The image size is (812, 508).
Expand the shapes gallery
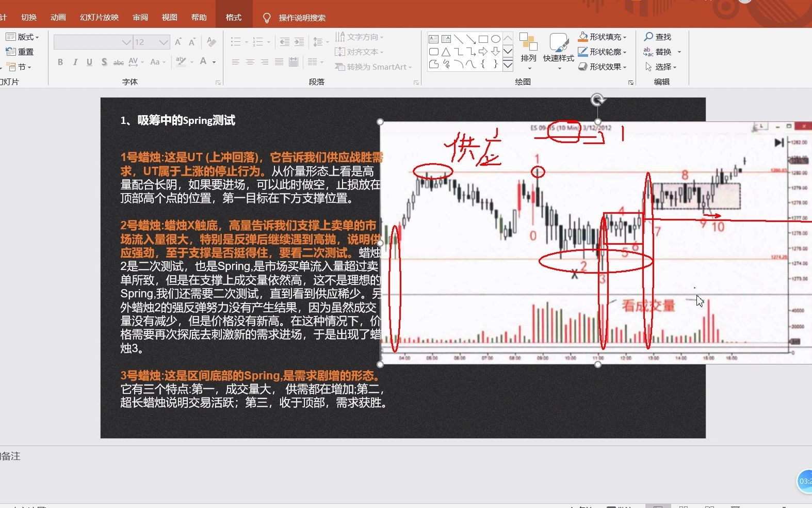tap(508, 65)
